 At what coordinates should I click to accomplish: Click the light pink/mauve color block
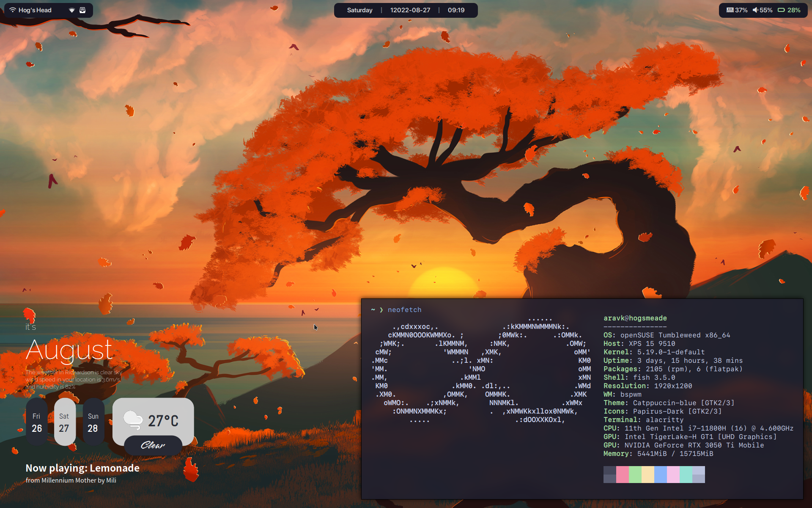673,475
